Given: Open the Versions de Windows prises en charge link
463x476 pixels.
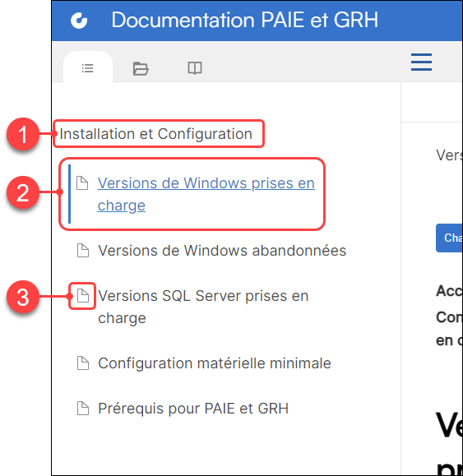Looking at the screenshot, I should pos(206,194).
